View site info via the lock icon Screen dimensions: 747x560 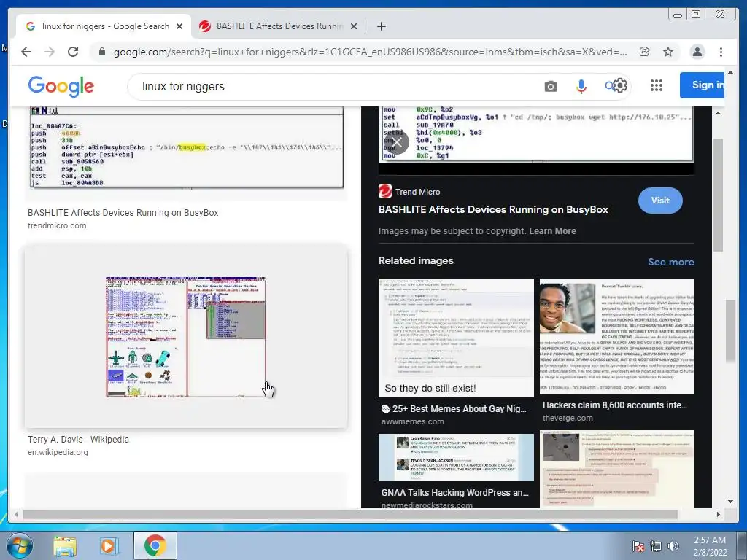(x=101, y=52)
